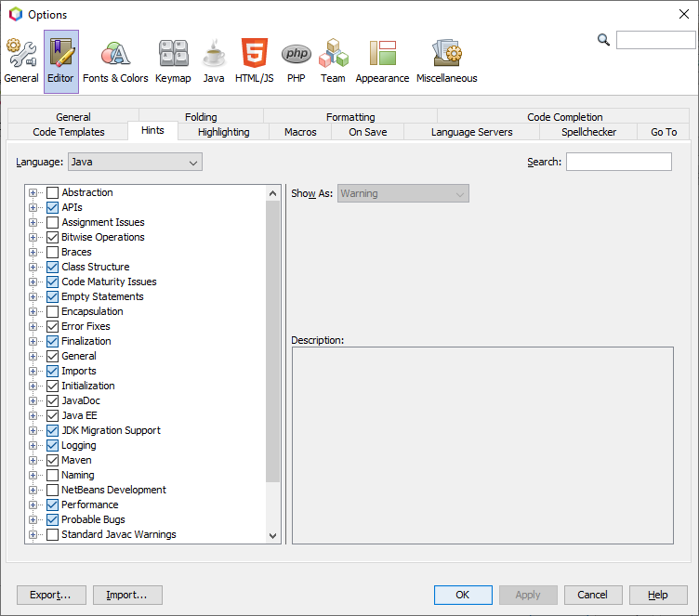The height and width of the screenshot is (616, 699).
Task: Switch to the Java options category
Action: [x=214, y=61]
